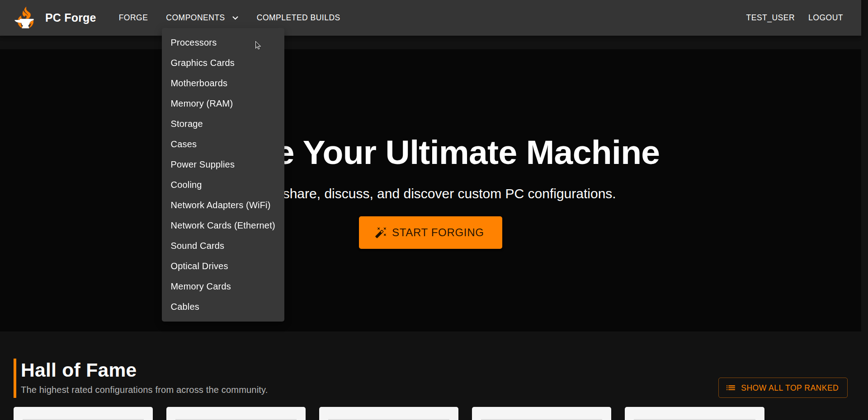
Task: Open the Forge navigation link
Action: point(133,18)
